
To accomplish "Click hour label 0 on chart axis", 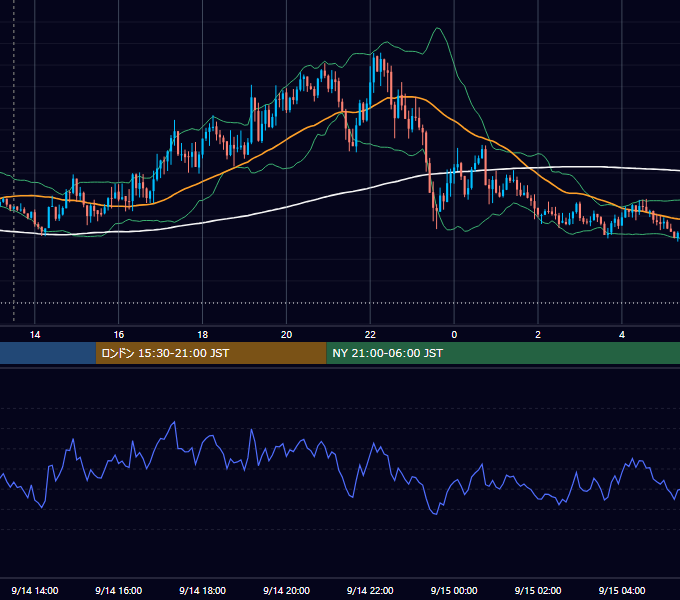I will pos(454,335).
